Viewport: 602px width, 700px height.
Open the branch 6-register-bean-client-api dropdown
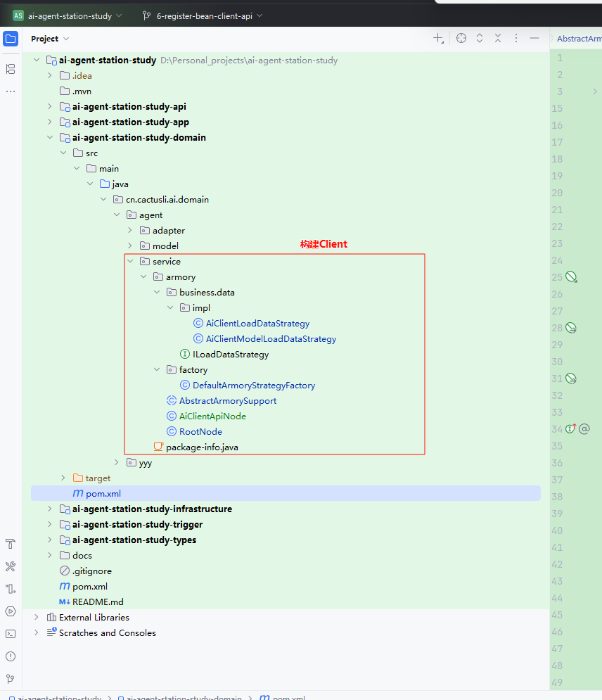tap(202, 15)
